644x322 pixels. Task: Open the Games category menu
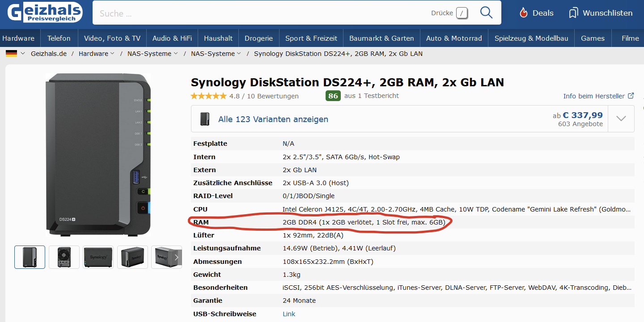click(593, 38)
